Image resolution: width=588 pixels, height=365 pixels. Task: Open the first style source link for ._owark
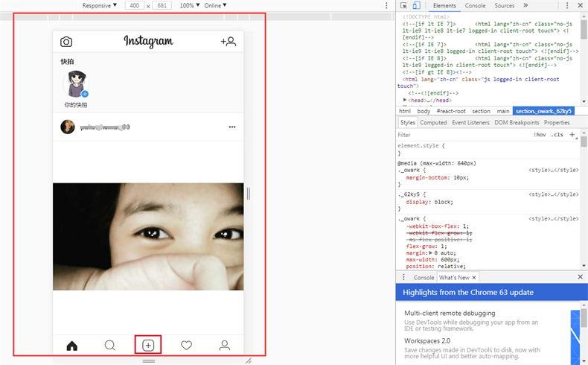[x=554, y=170]
